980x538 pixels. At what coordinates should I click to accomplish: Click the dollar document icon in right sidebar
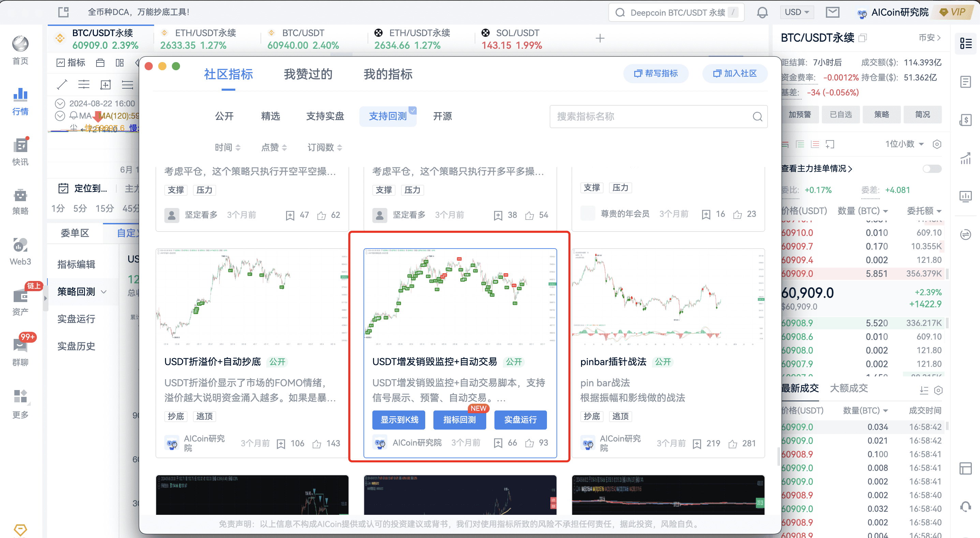pos(966,120)
